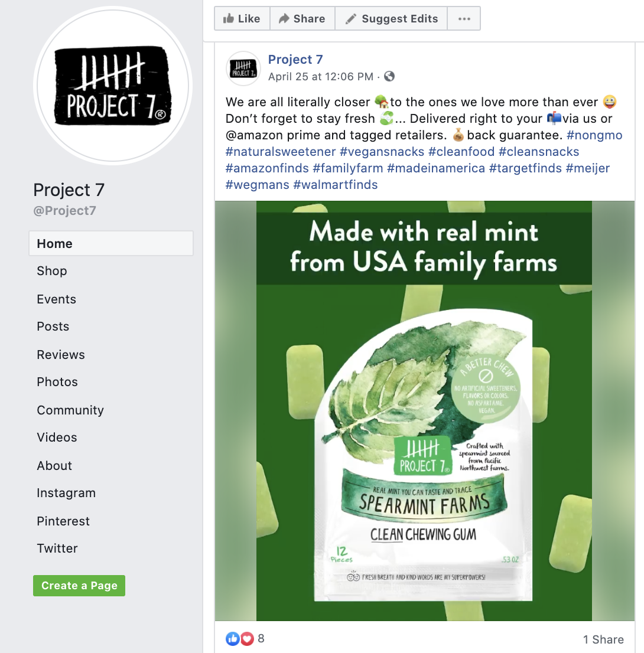
Task: Open the Share option for the page
Action: pos(303,19)
